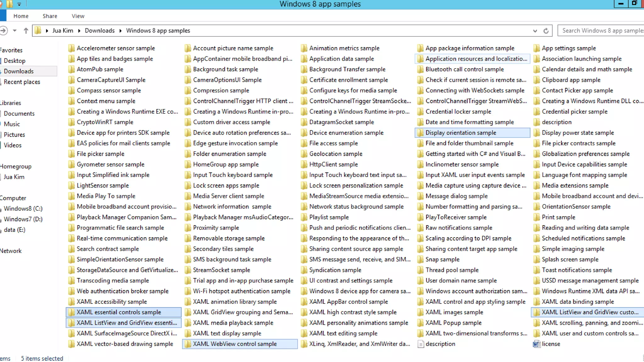Viewport: 644px width, 362px height.
Task: Click the AtomPub sample folder icon
Action: pyautogui.click(x=72, y=69)
